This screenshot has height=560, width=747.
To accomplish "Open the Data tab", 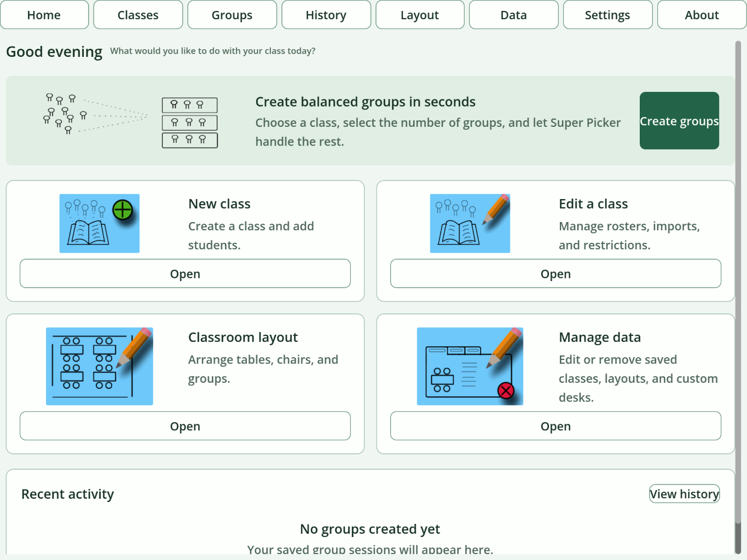I will pyautogui.click(x=514, y=15).
